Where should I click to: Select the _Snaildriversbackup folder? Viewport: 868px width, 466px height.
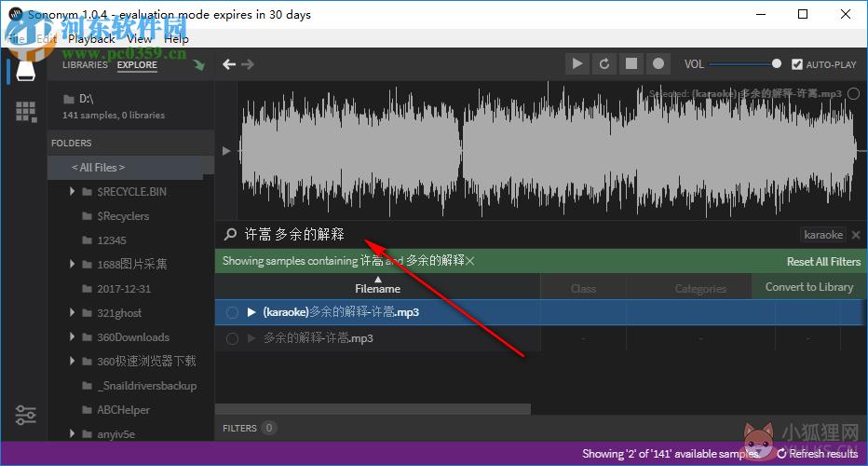[x=147, y=386]
